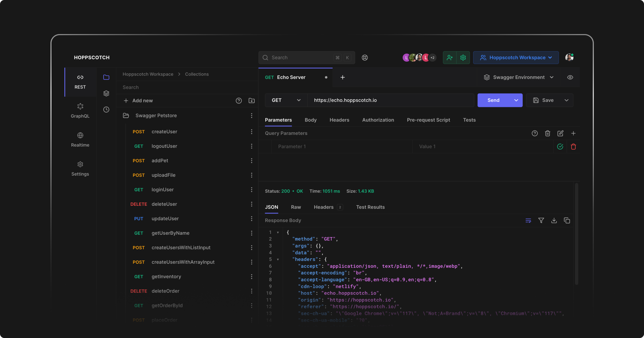Click the download response body icon

[554, 221]
